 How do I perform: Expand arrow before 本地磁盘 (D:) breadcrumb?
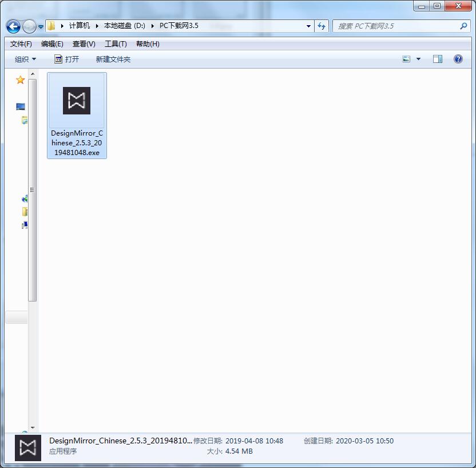pyautogui.click(x=97, y=26)
